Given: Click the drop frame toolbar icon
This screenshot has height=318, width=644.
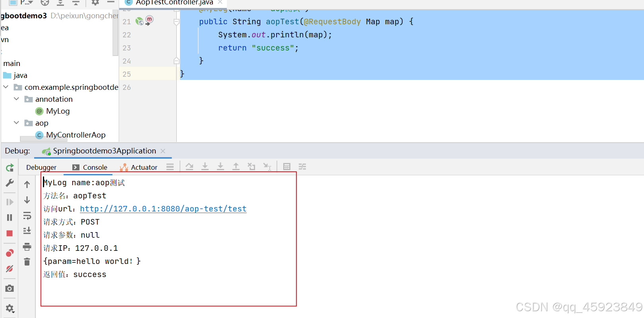Looking at the screenshot, I should pos(251,167).
